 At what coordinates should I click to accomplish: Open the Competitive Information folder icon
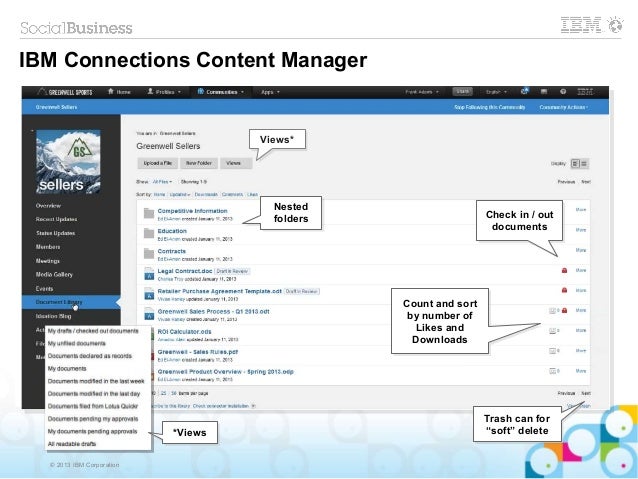point(149,213)
